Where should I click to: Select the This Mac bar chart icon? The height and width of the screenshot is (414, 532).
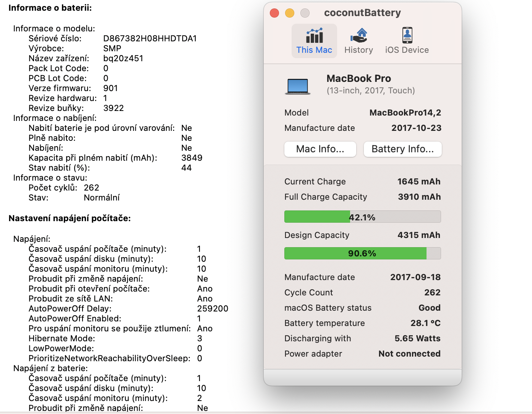coord(314,36)
